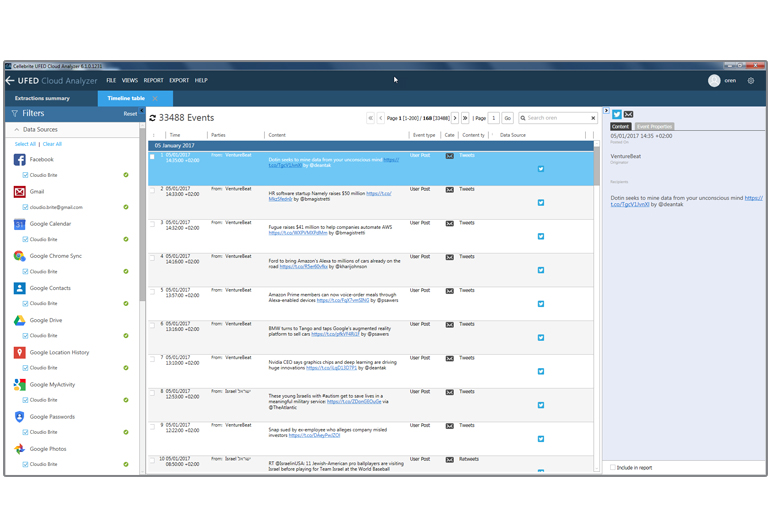The image size is (770, 530).
Task: Jump to last page with double arrow
Action: tap(466, 118)
